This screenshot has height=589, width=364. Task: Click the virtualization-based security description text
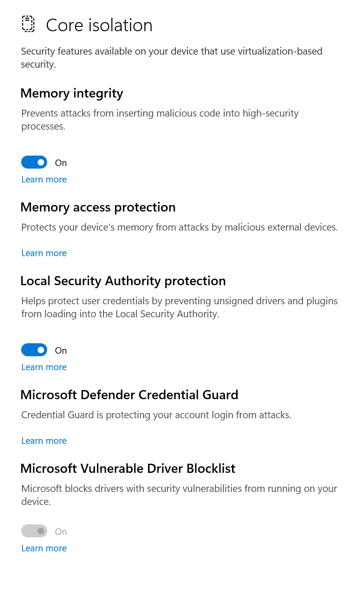pos(172,58)
